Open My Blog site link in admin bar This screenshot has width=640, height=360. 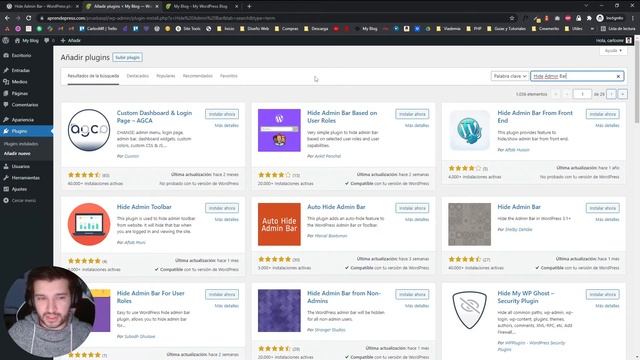pos(27,40)
